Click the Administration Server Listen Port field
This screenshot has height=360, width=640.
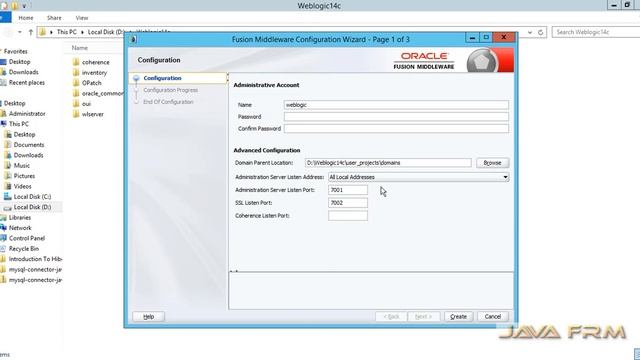[x=348, y=190]
